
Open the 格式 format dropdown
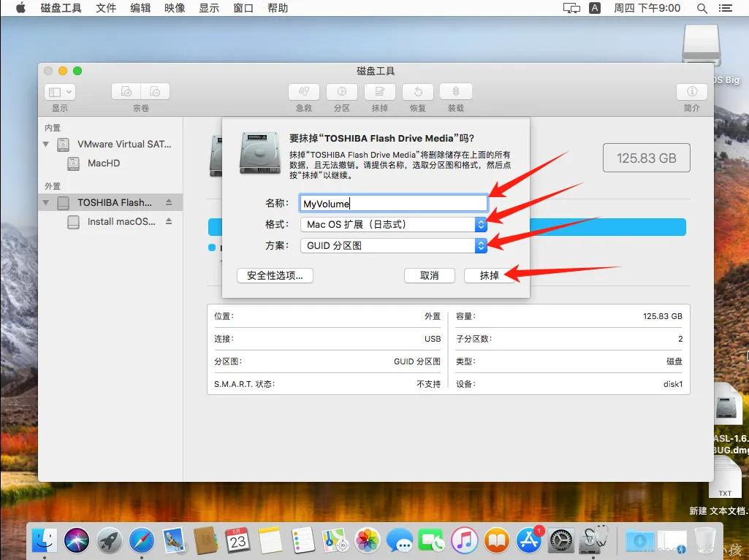tap(394, 224)
